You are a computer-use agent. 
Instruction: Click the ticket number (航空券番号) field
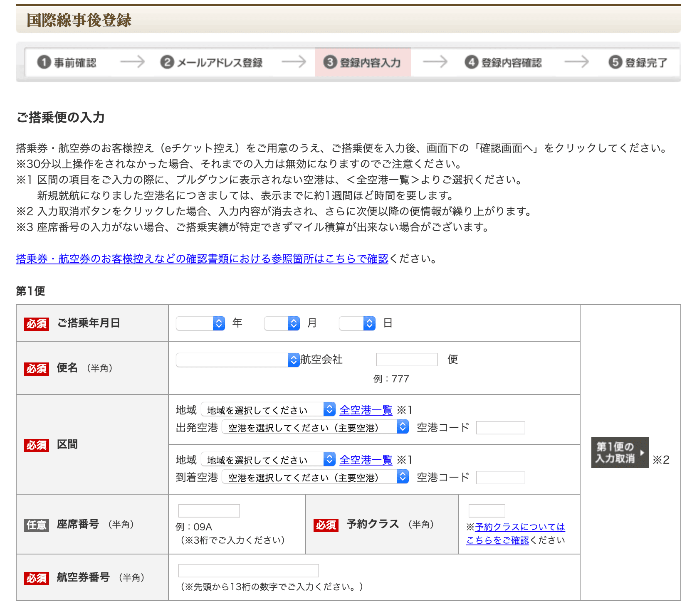pyautogui.click(x=248, y=571)
